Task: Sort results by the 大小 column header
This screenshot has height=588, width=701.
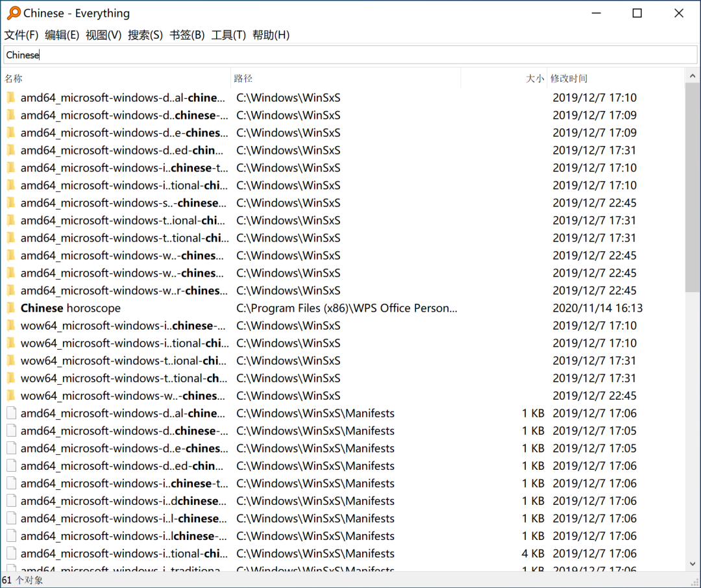Action: coord(504,79)
